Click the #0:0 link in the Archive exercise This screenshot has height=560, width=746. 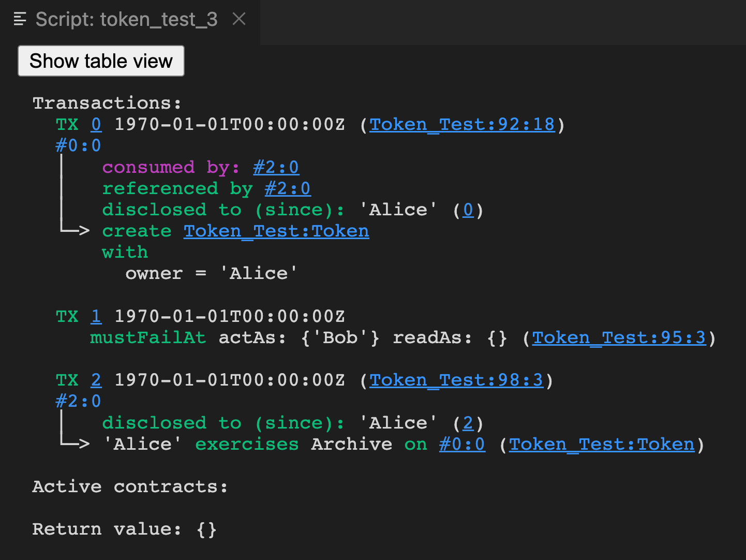462,444
